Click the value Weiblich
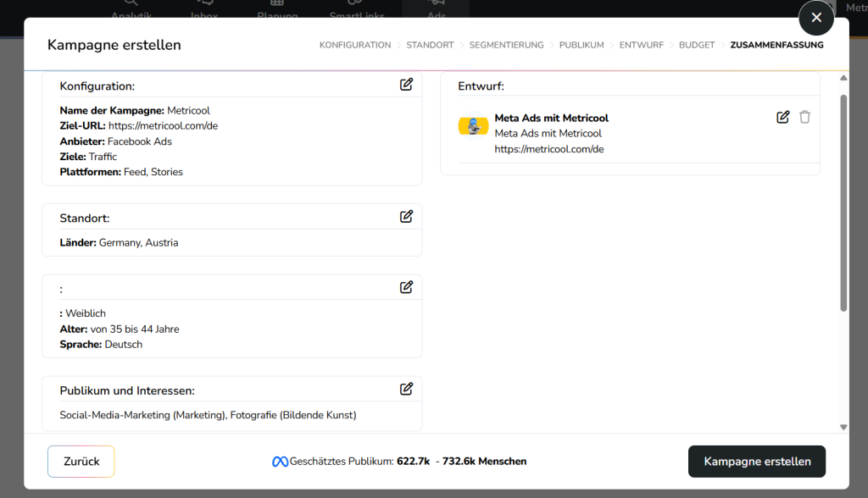 [x=86, y=313]
